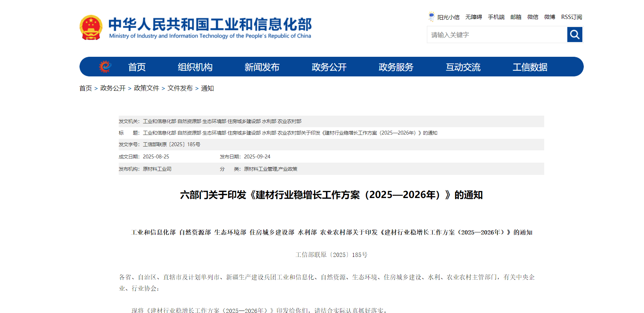Open the 组织机构 navigation menu
The height and width of the screenshot is (313, 644).
pyautogui.click(x=195, y=67)
